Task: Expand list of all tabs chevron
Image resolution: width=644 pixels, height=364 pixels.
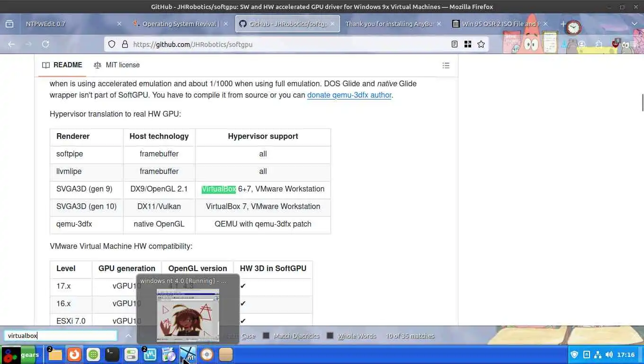Action: click(635, 24)
